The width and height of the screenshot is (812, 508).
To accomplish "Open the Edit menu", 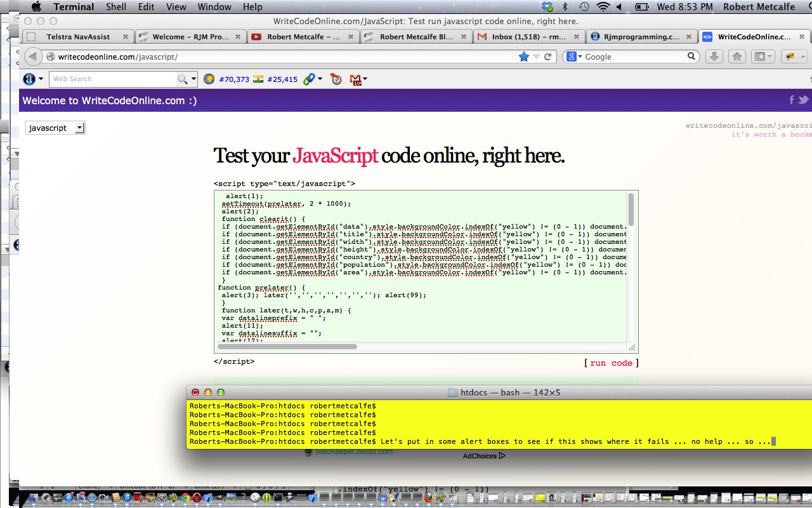I will (147, 7).
